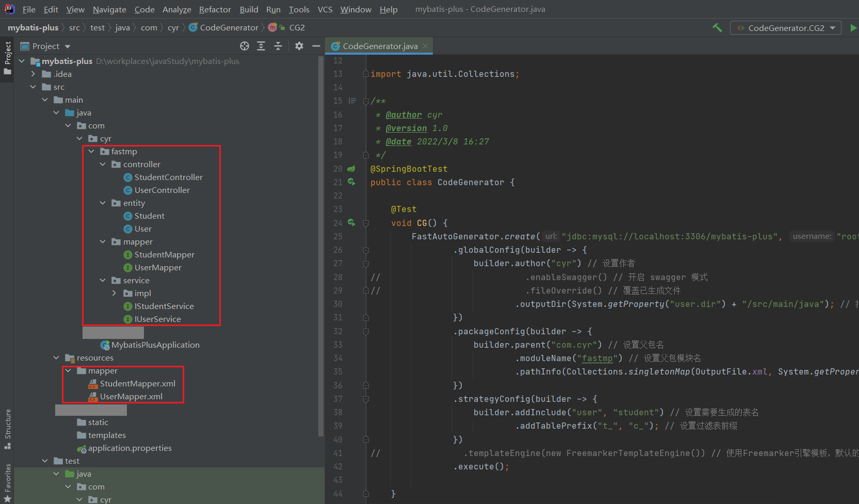
Task: Select IUserService interface
Action: point(157,319)
